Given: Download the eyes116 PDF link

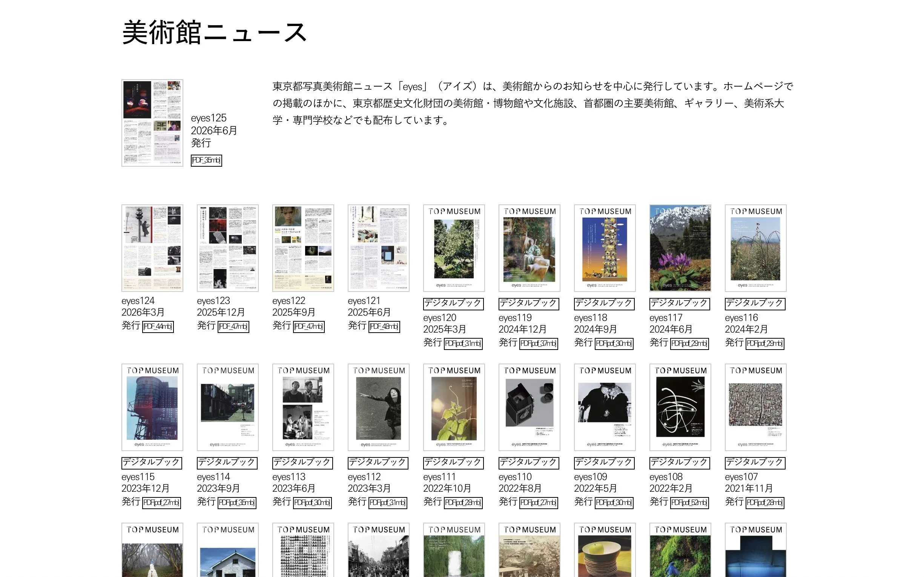Looking at the screenshot, I should pyautogui.click(x=765, y=344).
